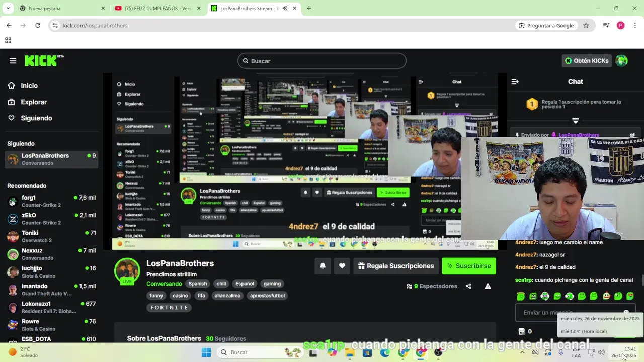The height and width of the screenshot is (362, 644).
Task: Toggle the heart follow button
Action: (x=342, y=266)
